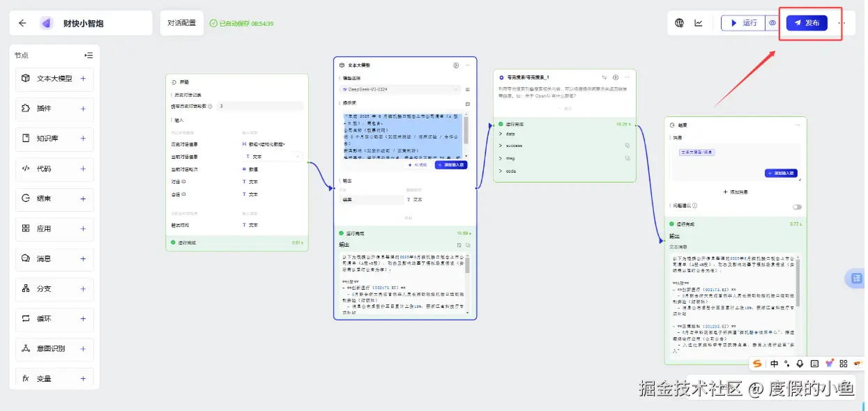The height and width of the screenshot is (411, 868).
Task: Open the 文本大模型 node's three-dot menu
Action: 467,65
